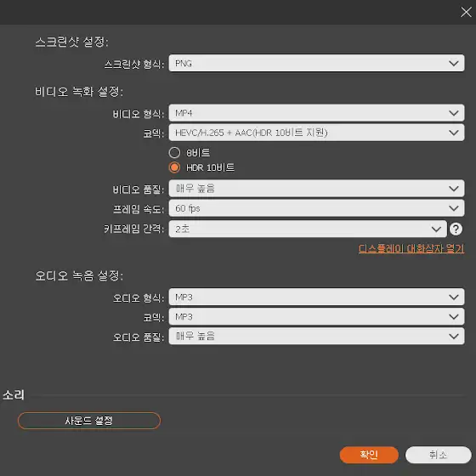Expand the 비디오 품질 dropdown
Viewport: 476px width, 476px height.
[x=316, y=189]
